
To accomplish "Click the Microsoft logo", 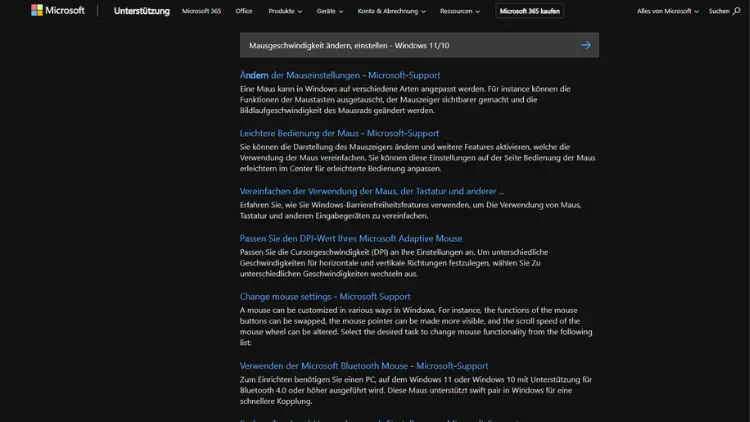I will 57,10.
